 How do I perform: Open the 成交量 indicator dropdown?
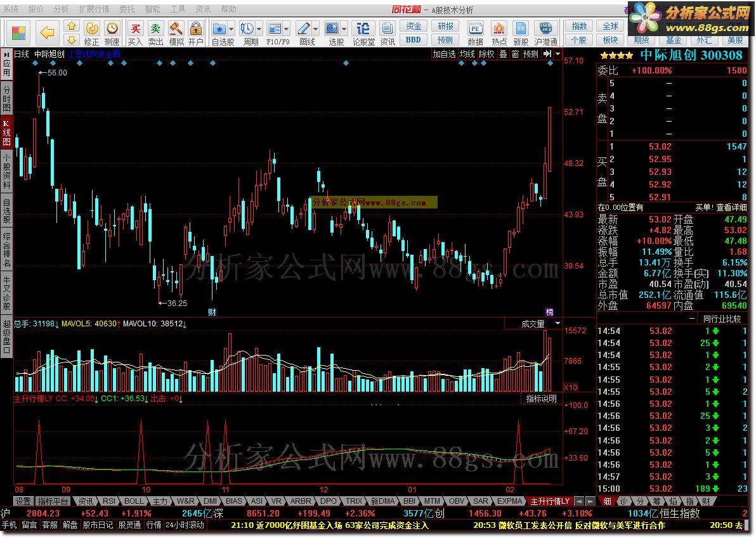pos(558,324)
